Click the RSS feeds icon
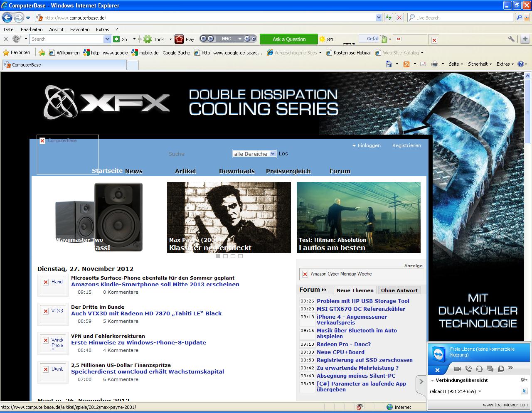 [x=406, y=64]
